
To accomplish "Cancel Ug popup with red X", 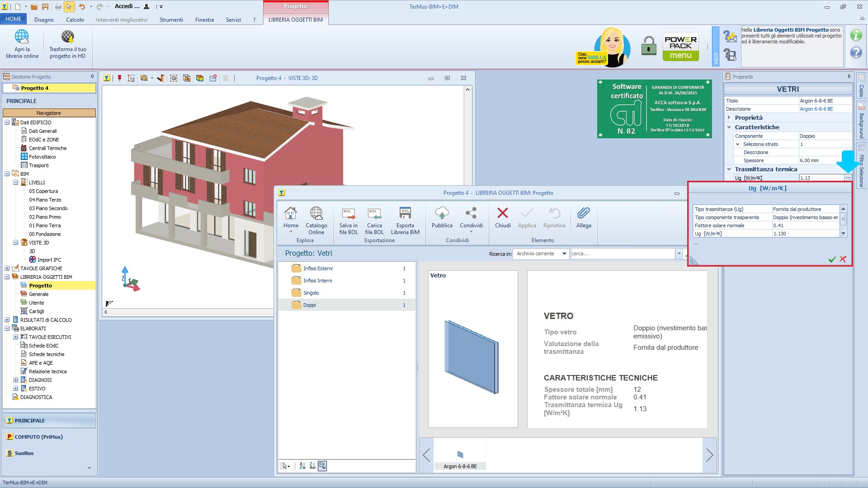I will click(x=843, y=259).
